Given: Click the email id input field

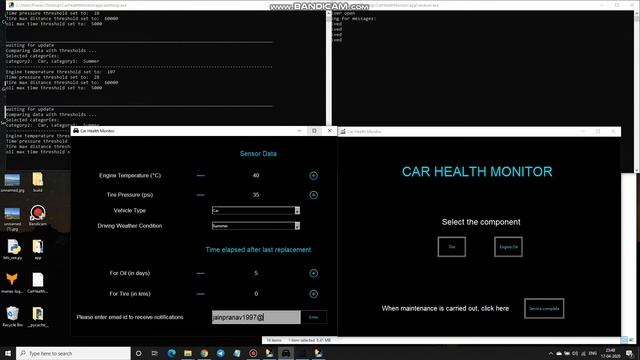Looking at the screenshot, I should [256, 317].
